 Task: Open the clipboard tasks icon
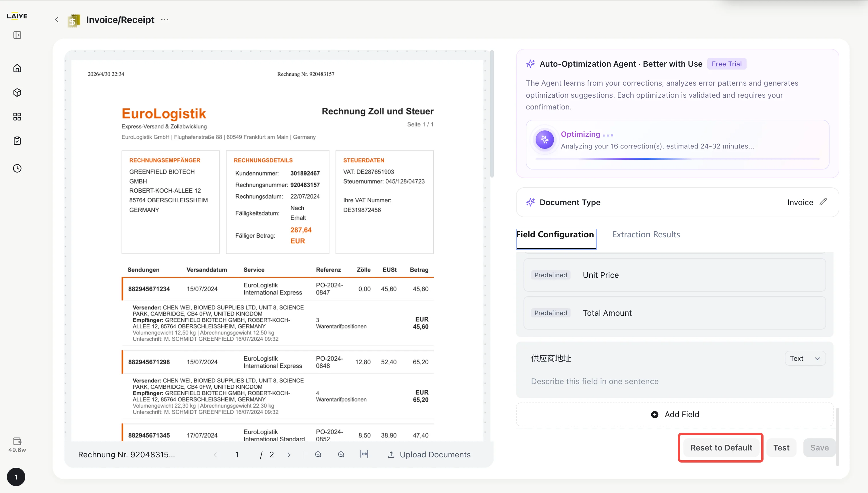17,141
